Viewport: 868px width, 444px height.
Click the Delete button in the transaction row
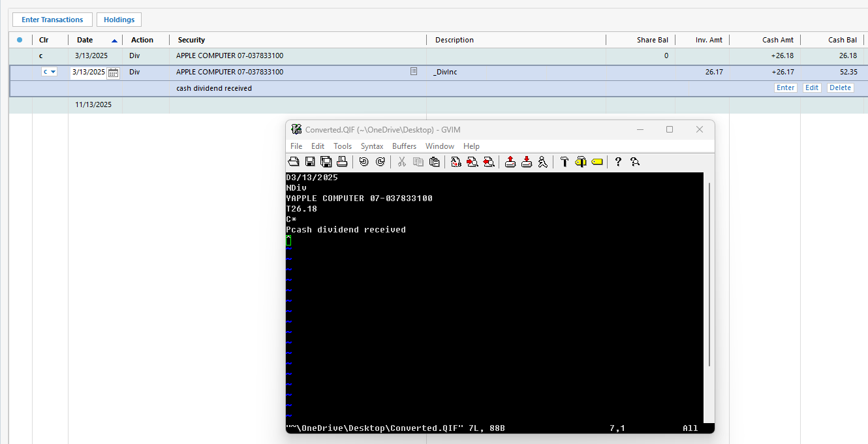click(x=841, y=87)
